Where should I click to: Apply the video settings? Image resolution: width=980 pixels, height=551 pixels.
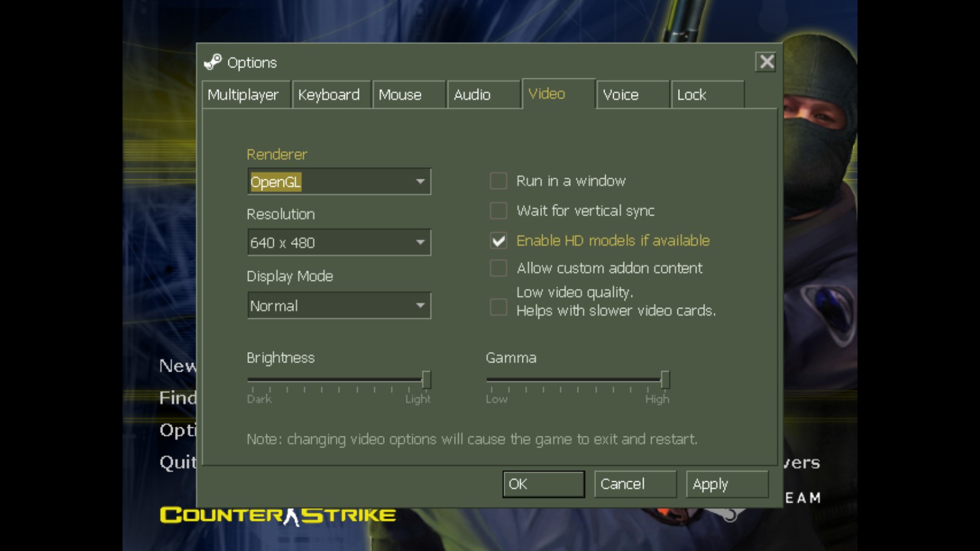(x=727, y=484)
